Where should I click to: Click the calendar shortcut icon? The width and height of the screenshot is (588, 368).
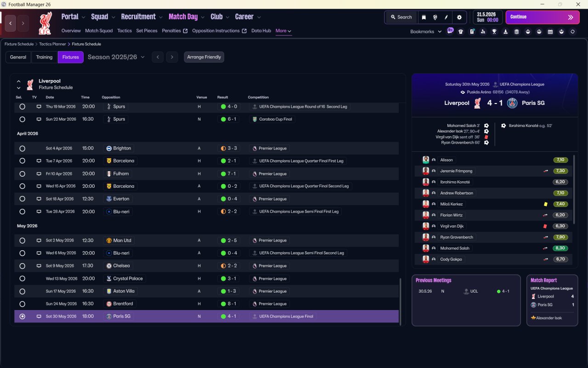click(x=550, y=32)
